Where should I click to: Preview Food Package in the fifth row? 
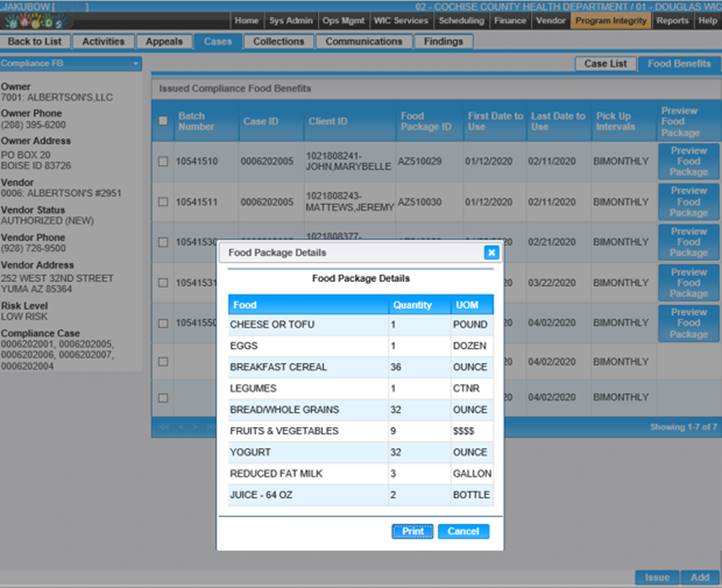pyautogui.click(x=688, y=323)
